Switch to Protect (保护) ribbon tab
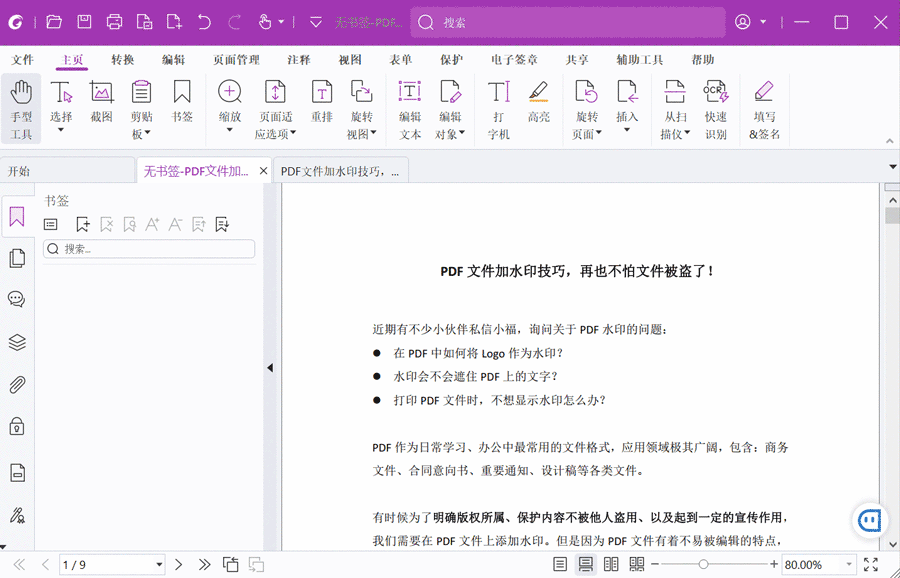This screenshot has height=578, width=900. click(452, 60)
